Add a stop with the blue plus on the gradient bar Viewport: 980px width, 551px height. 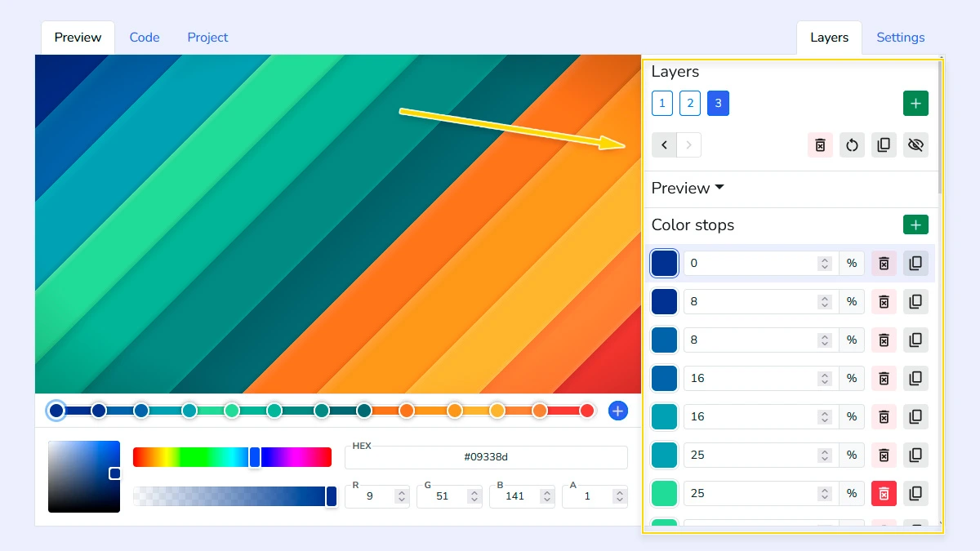pos(617,411)
